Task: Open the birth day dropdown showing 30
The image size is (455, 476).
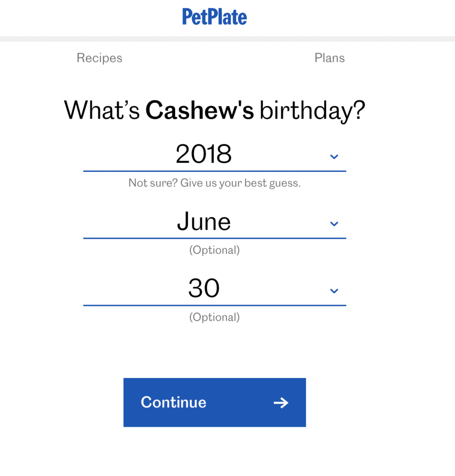Action: 203,288
